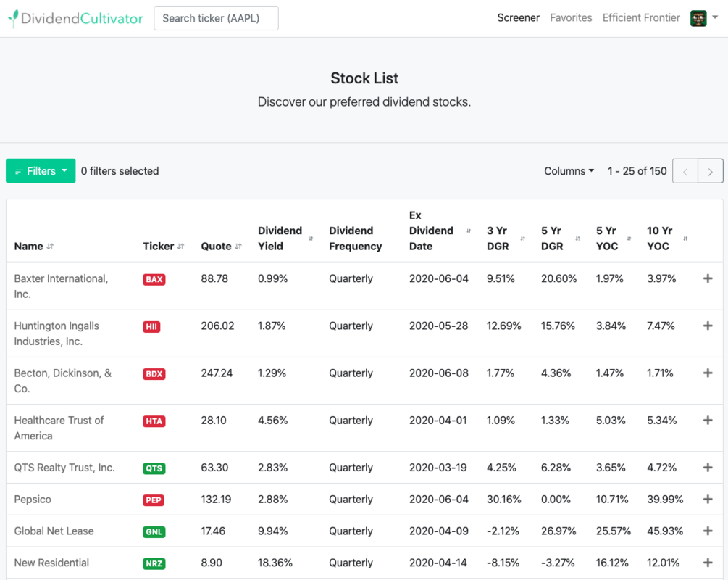Viewport: 728px width, 580px height.
Task: Sort table by Ticker column
Action: 180,246
